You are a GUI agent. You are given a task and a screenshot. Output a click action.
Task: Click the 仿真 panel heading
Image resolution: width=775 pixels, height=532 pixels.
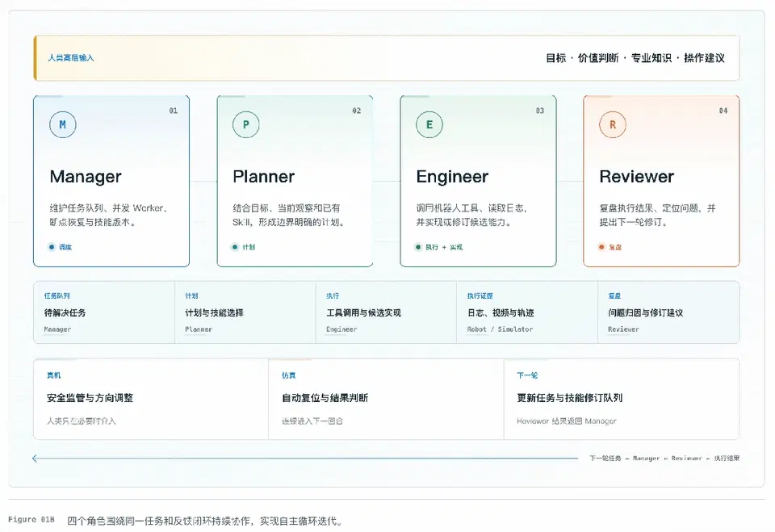(289, 375)
